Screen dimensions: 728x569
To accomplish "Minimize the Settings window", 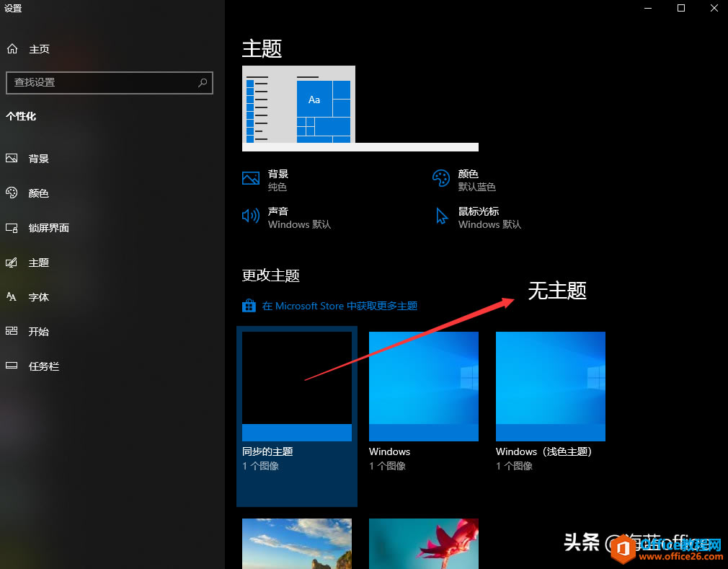I will 648,8.
